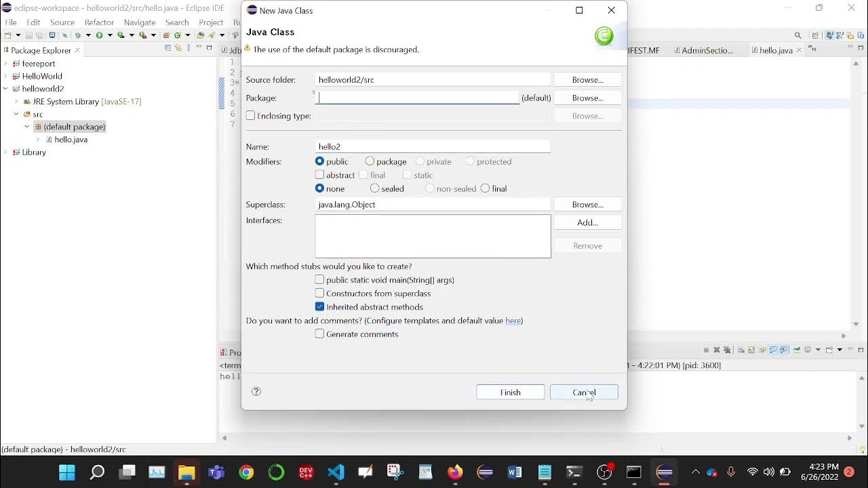Select the public modifier radio button

click(320, 161)
